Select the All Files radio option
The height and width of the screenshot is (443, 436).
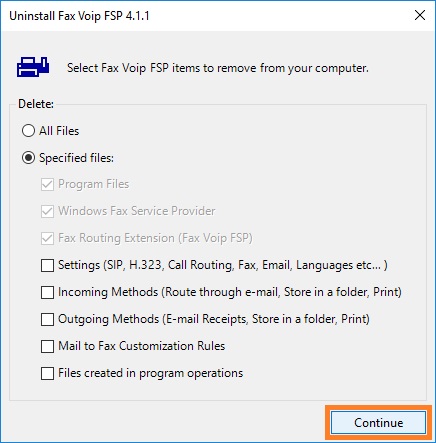click(28, 131)
